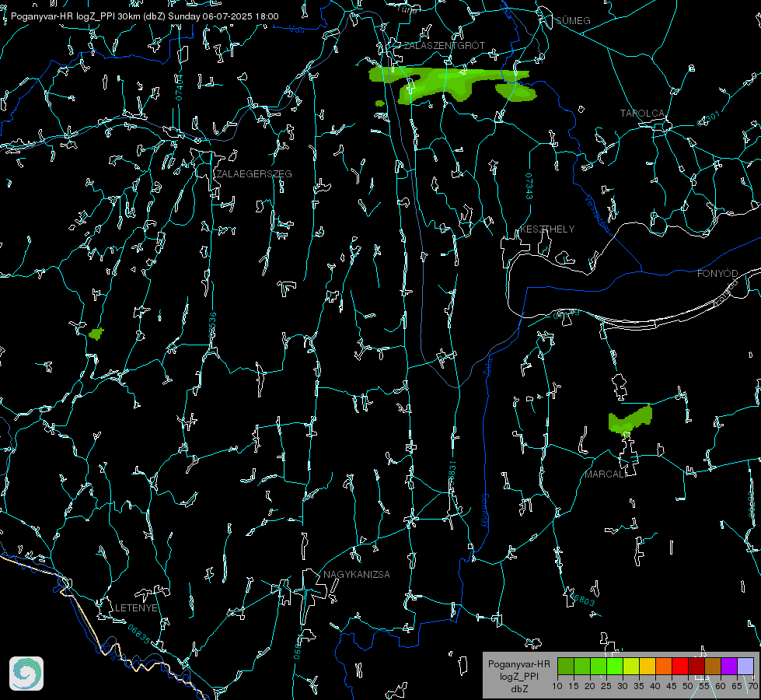Click the SÜMEG town label
The image size is (761, 700).
pyautogui.click(x=573, y=21)
